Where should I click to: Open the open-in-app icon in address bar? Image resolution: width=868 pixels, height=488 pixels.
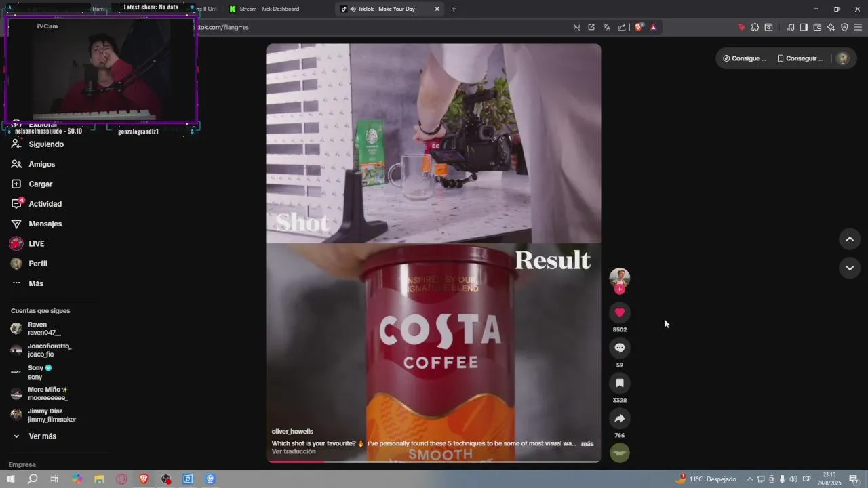[x=591, y=27]
